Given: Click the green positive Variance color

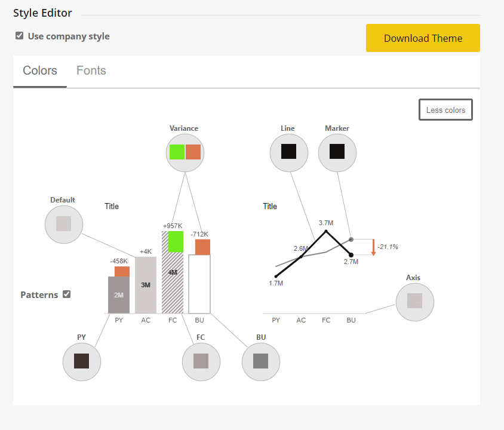Looking at the screenshot, I should [177, 152].
